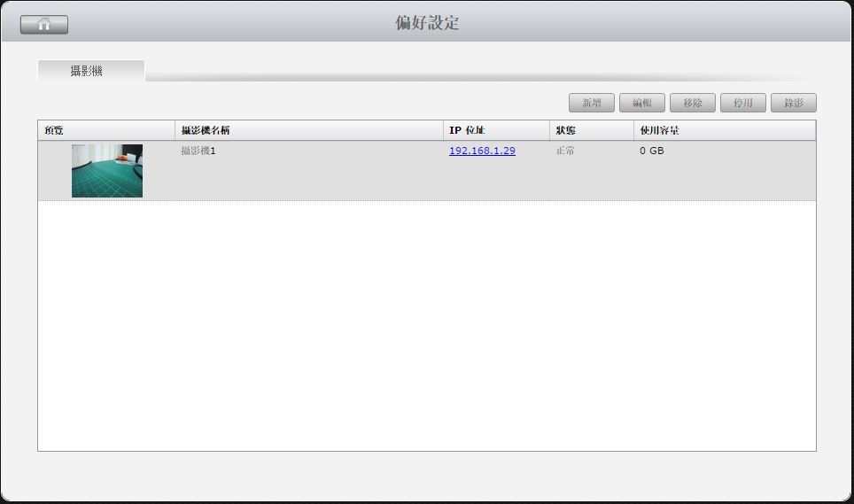Click the 正常 status cell

[x=565, y=151]
